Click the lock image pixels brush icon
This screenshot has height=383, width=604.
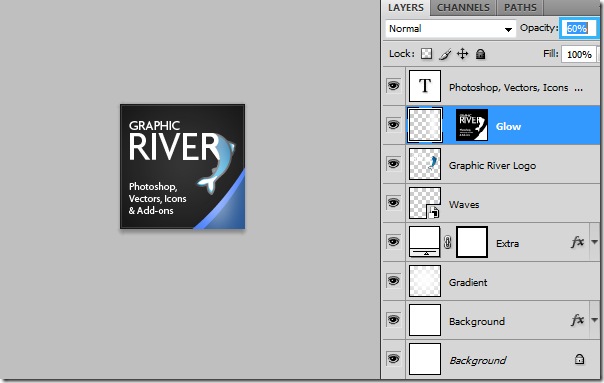coord(445,54)
